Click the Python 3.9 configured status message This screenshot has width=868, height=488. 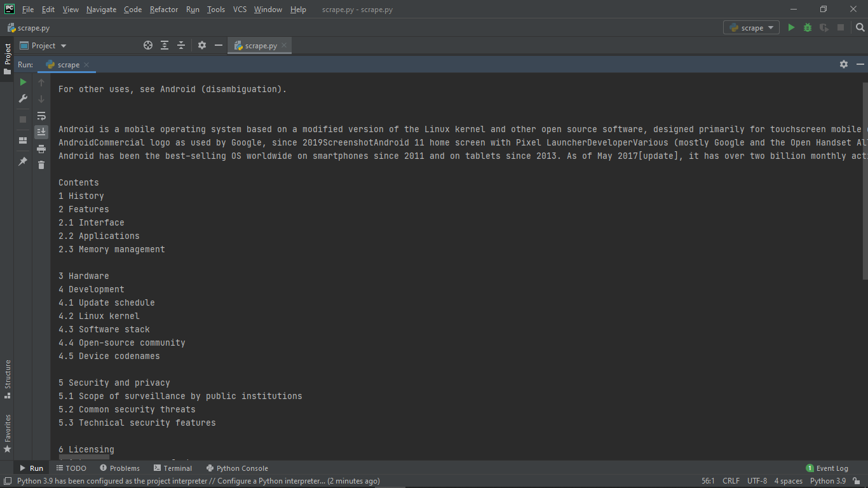[x=198, y=481]
